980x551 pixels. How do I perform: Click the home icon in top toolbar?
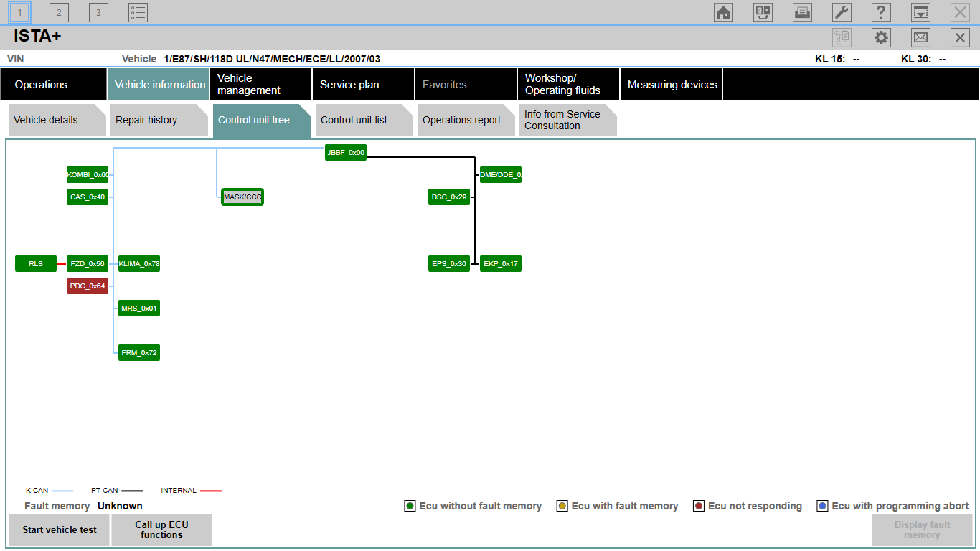pos(723,12)
